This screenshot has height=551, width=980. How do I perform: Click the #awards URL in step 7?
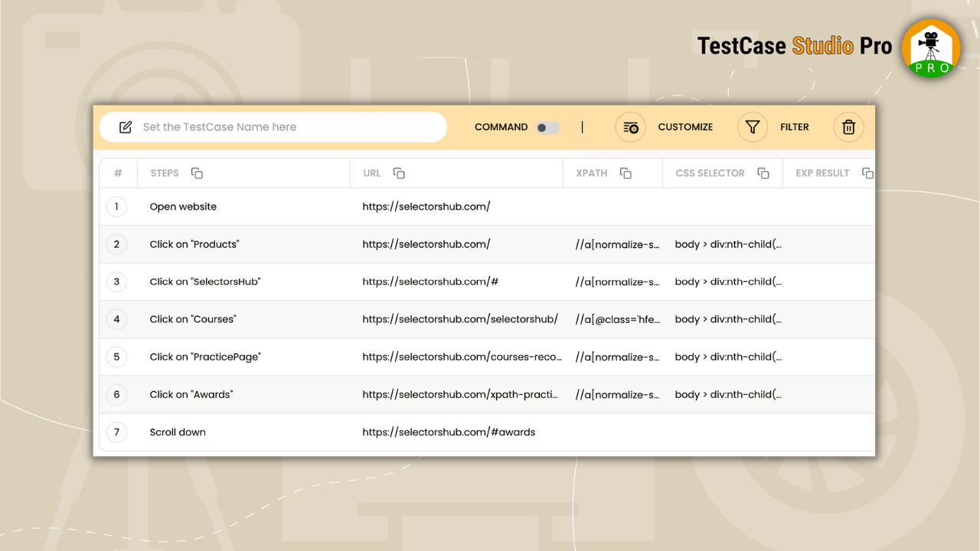point(449,432)
